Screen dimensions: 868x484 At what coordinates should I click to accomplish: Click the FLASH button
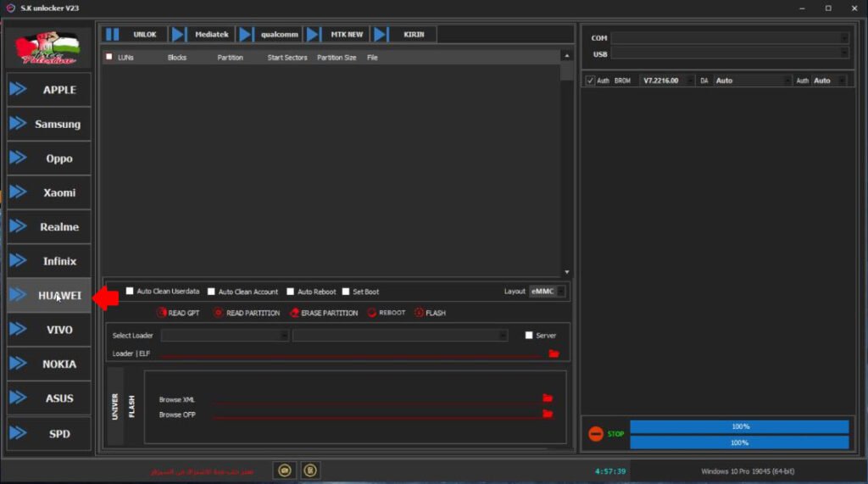(430, 313)
